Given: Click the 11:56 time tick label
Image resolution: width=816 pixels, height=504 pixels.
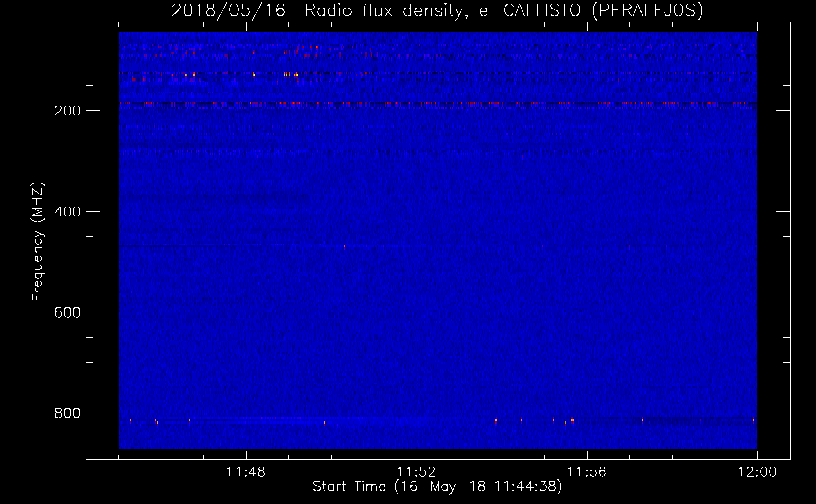Looking at the screenshot, I should (587, 472).
